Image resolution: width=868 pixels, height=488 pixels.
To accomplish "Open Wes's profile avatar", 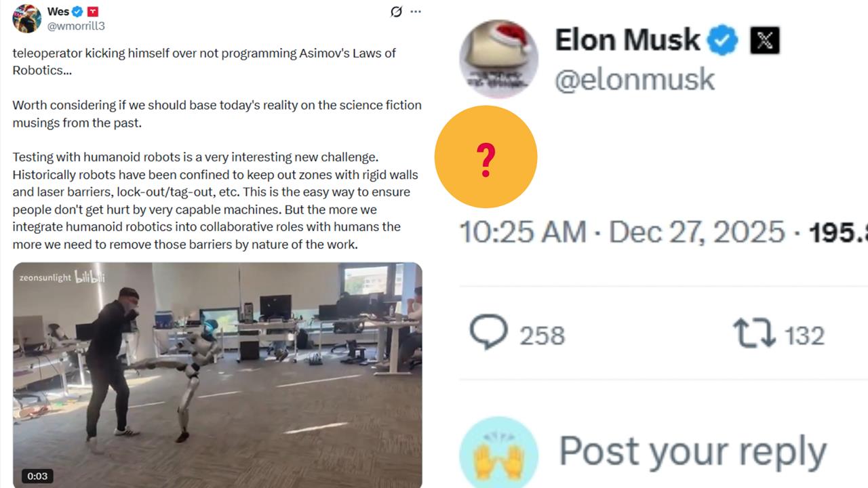I will coord(27,18).
